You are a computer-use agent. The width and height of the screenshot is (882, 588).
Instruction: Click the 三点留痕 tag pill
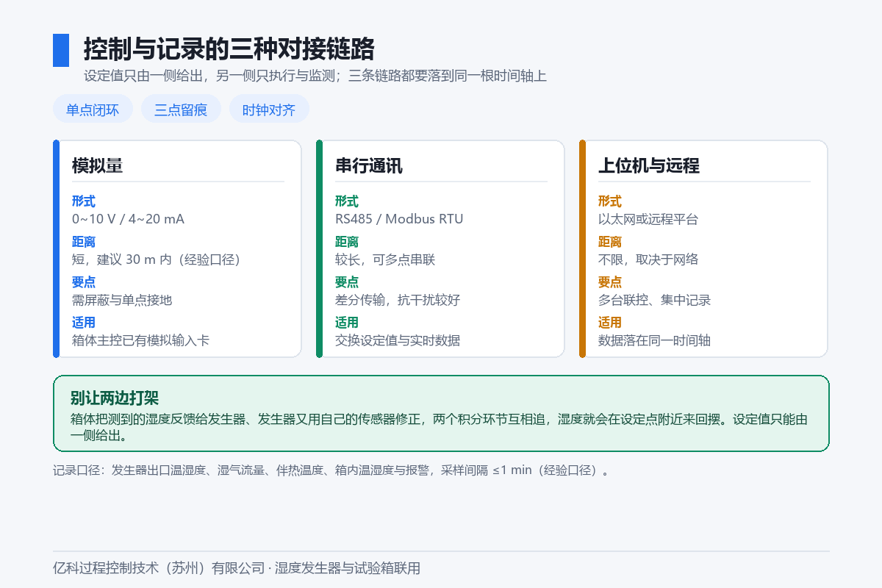tap(181, 109)
